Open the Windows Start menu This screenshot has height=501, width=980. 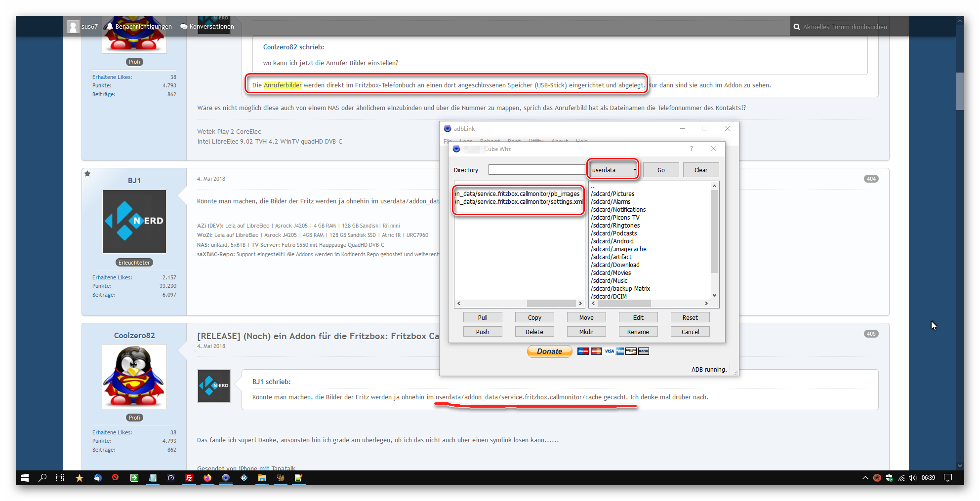(24, 478)
